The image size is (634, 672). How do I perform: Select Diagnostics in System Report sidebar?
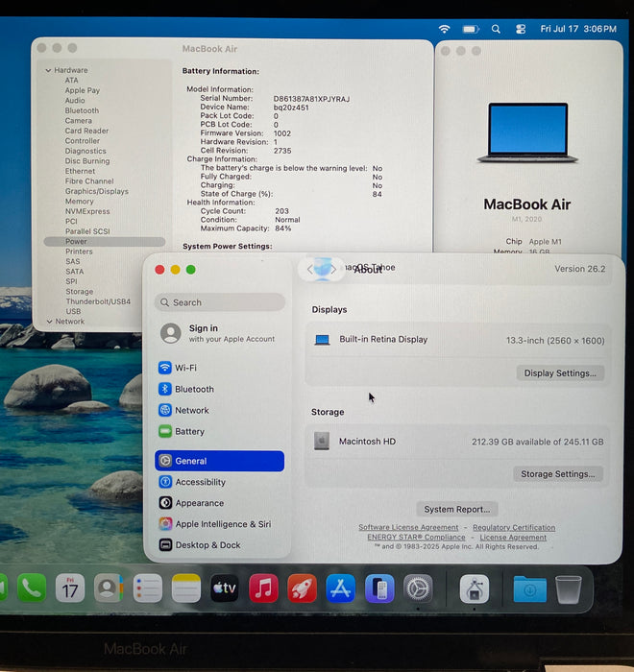pos(85,151)
